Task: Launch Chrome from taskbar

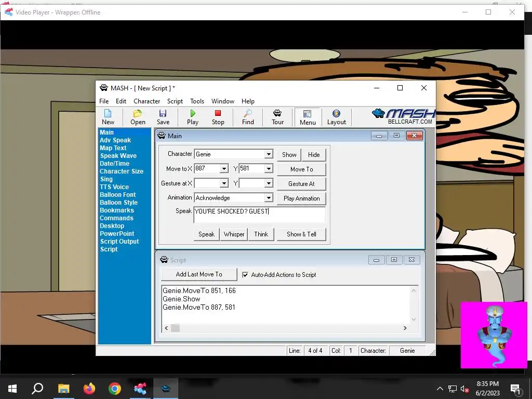Action: tap(115, 389)
